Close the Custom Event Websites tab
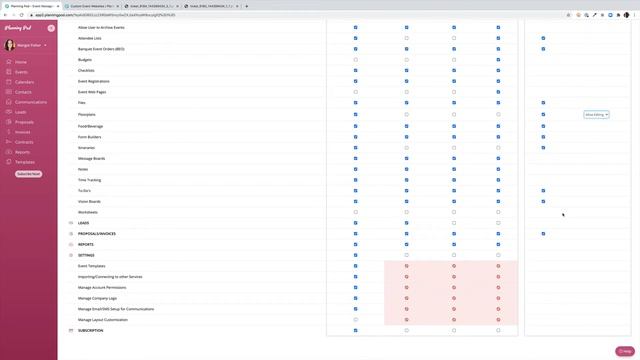 [118, 6]
